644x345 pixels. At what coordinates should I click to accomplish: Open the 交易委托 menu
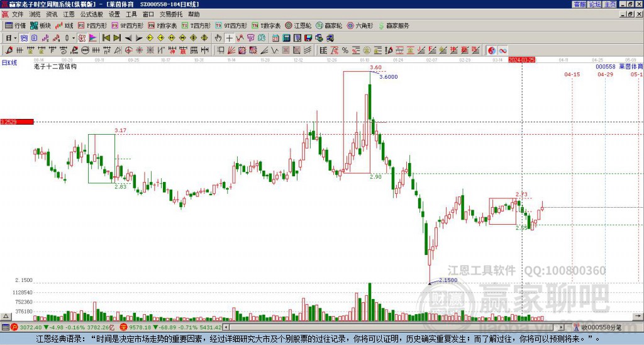coord(171,14)
